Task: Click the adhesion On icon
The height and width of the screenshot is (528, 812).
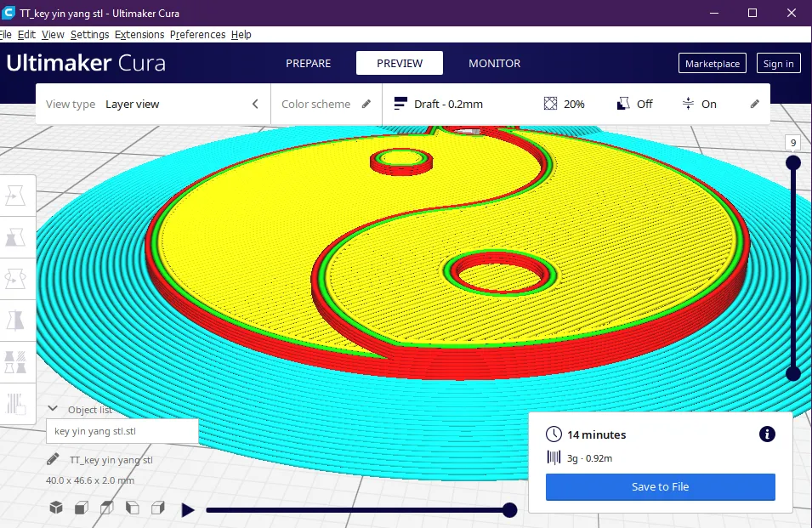Action: pyautogui.click(x=688, y=104)
